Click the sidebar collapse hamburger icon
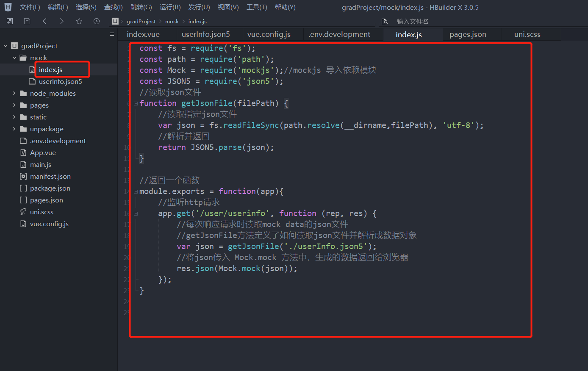 [x=112, y=34]
